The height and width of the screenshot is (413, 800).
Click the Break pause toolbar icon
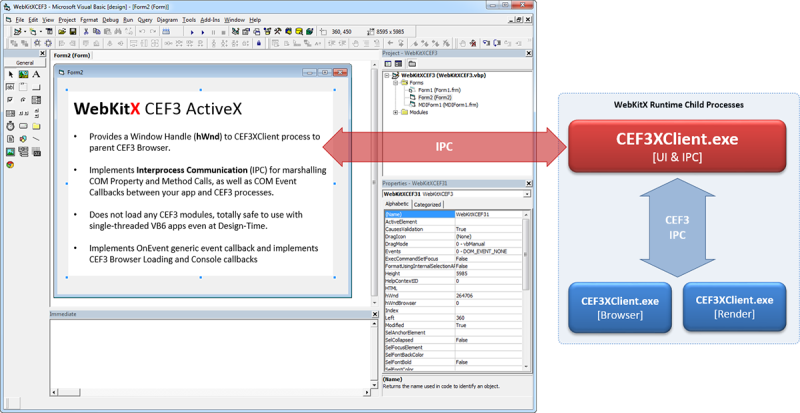[x=214, y=32]
